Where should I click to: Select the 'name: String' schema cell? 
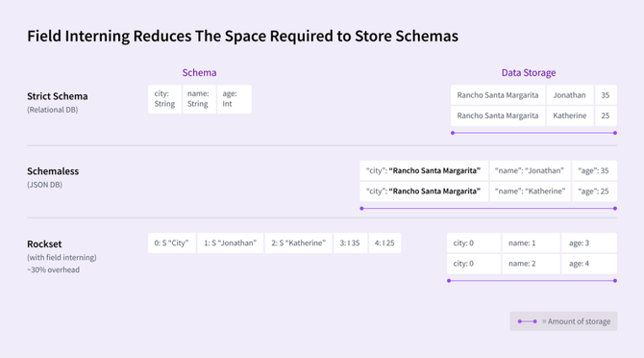coord(199,99)
